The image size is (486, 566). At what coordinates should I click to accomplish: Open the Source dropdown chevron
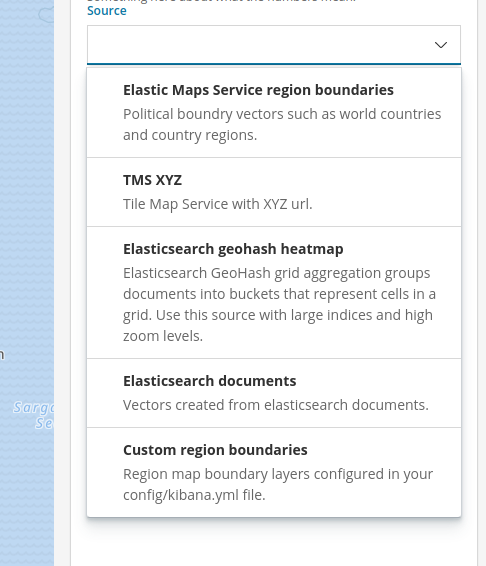pos(441,45)
